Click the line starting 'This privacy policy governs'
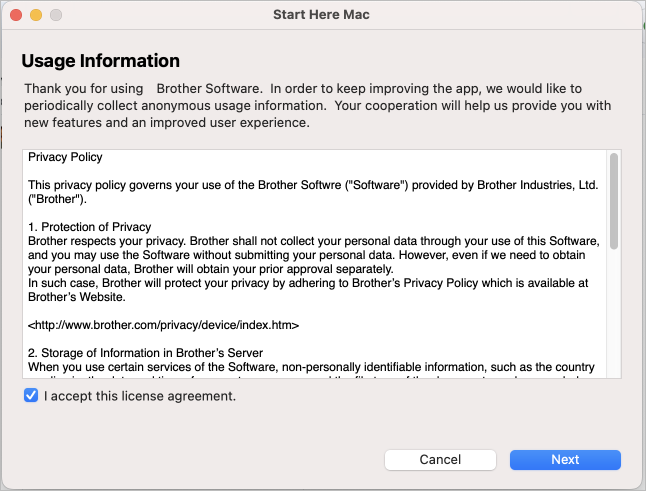 pos(313,185)
